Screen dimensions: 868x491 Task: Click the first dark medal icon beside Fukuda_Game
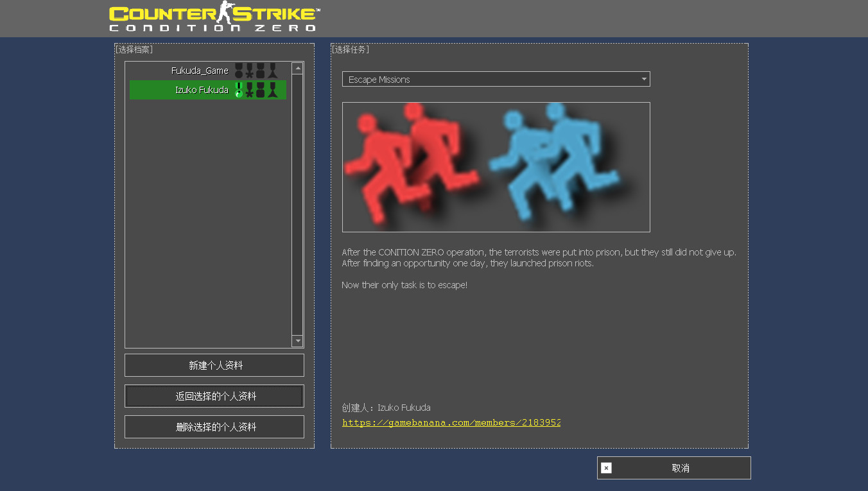click(239, 71)
